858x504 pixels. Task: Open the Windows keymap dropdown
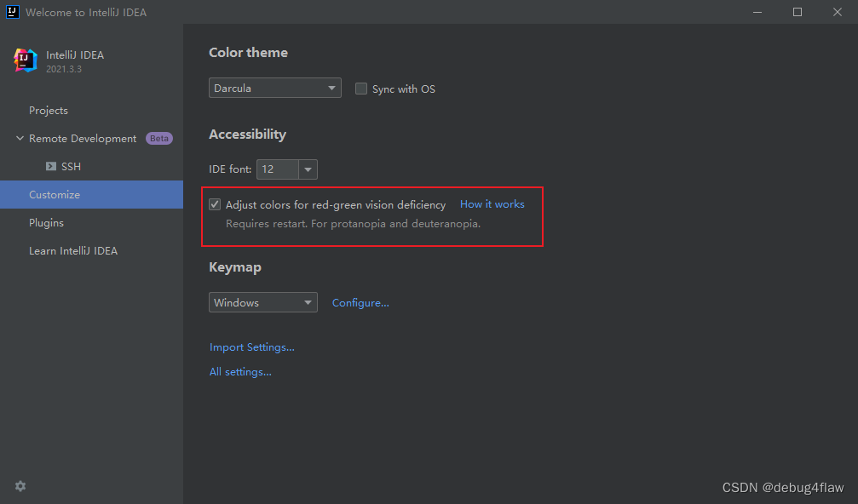coord(263,302)
